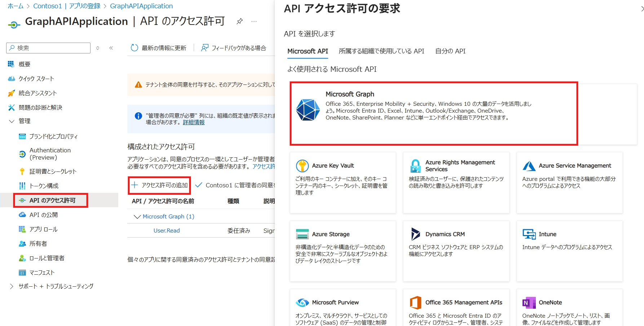Viewport: 644px width, 326px height.
Task: Select the Azure Key Vault tile
Action: tap(342, 182)
